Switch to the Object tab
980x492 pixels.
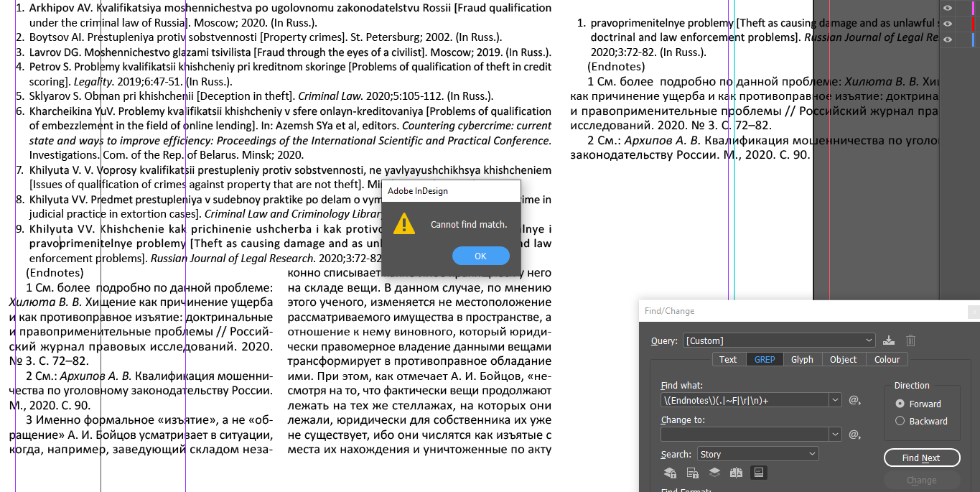pyautogui.click(x=844, y=359)
